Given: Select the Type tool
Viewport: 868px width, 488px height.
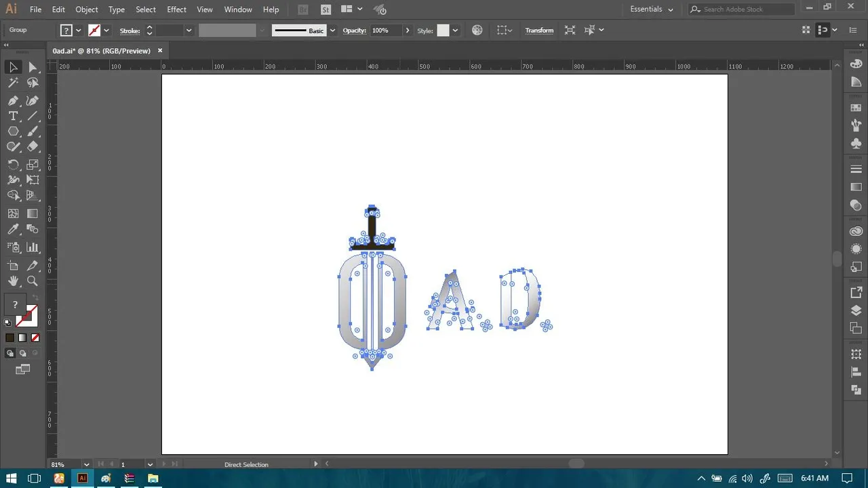Looking at the screenshot, I should (13, 116).
